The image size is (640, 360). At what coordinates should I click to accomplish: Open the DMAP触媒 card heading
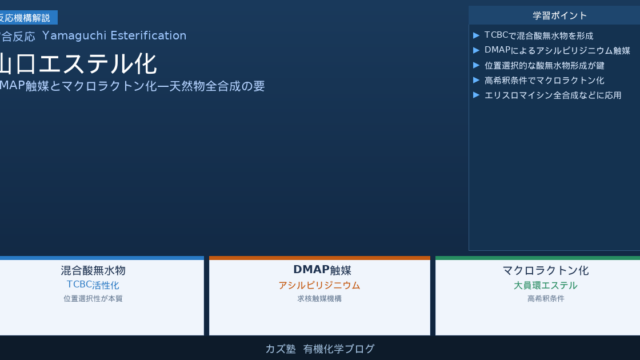tap(322, 270)
